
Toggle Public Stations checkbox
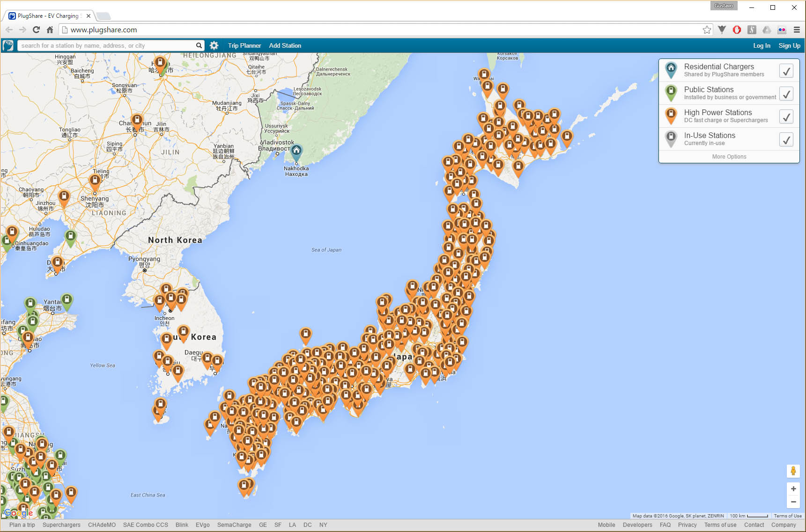tap(786, 94)
